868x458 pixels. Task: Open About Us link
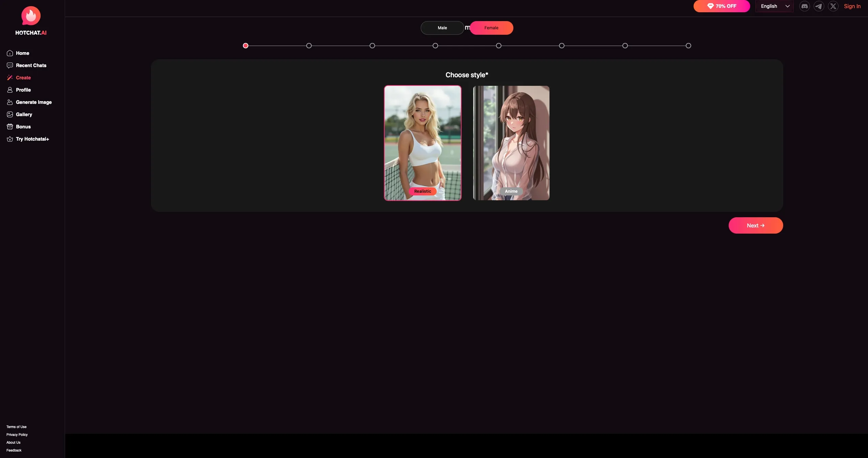[x=13, y=442]
